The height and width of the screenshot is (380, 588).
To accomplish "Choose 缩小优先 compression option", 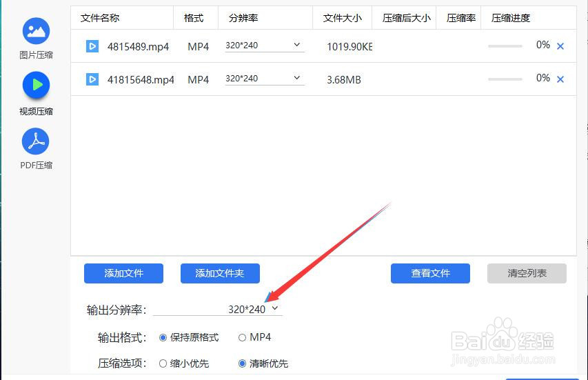I will pyautogui.click(x=163, y=363).
